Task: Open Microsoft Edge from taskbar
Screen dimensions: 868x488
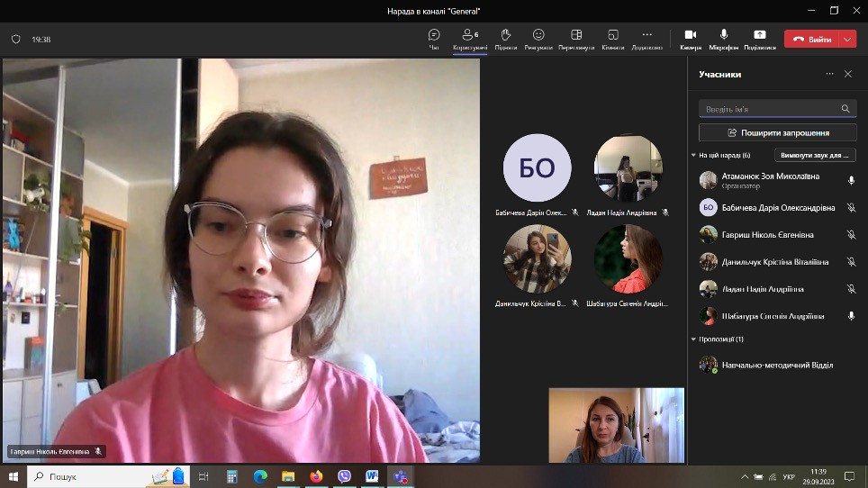Action: 260,476
